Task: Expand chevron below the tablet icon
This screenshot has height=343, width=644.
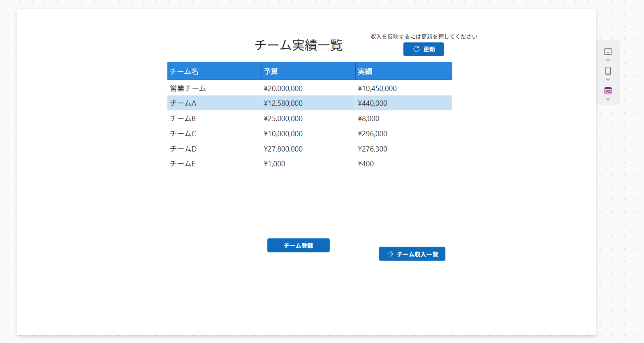Action: coord(608,60)
